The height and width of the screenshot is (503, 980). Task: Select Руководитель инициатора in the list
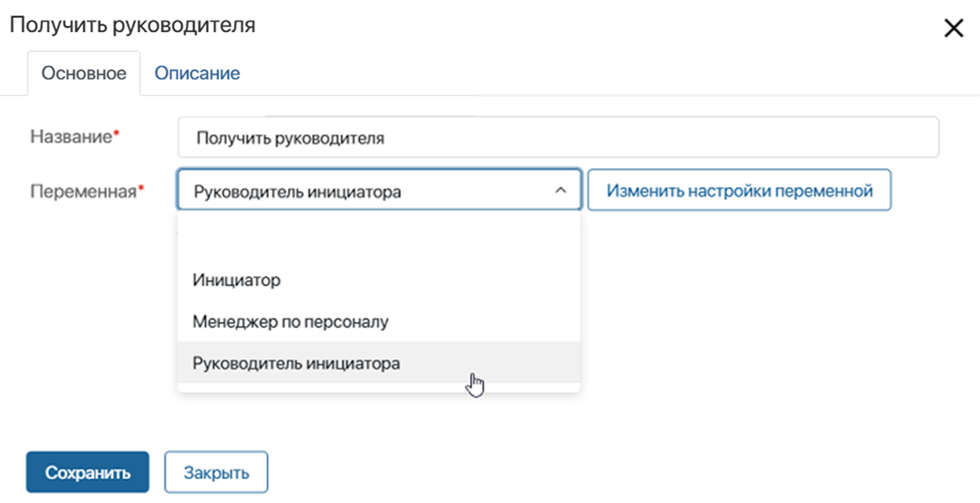tap(380, 363)
